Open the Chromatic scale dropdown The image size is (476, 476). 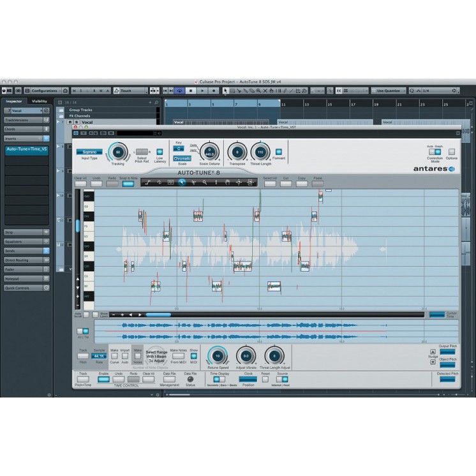click(x=182, y=158)
